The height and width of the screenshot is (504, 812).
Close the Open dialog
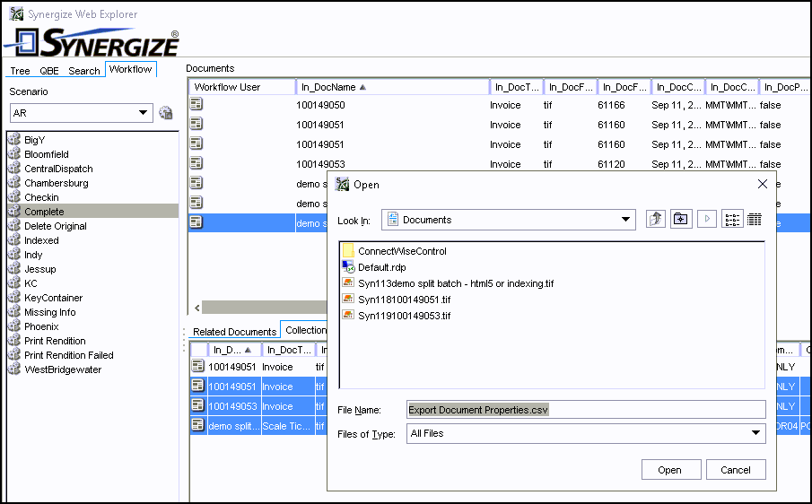tap(763, 184)
